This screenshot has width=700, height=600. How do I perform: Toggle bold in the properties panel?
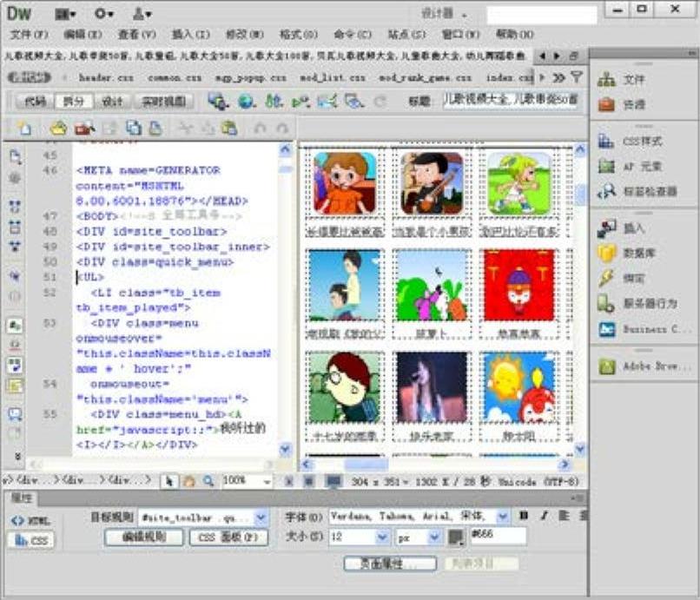click(524, 516)
